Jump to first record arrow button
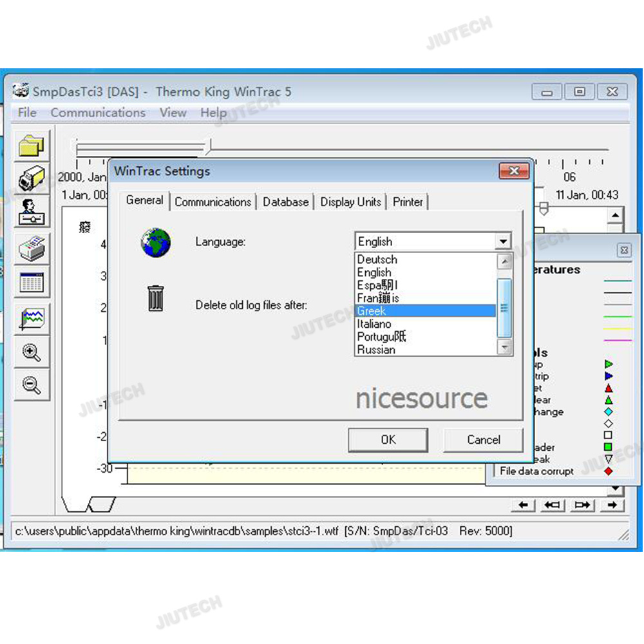The width and height of the screenshot is (644, 644). coord(523,505)
